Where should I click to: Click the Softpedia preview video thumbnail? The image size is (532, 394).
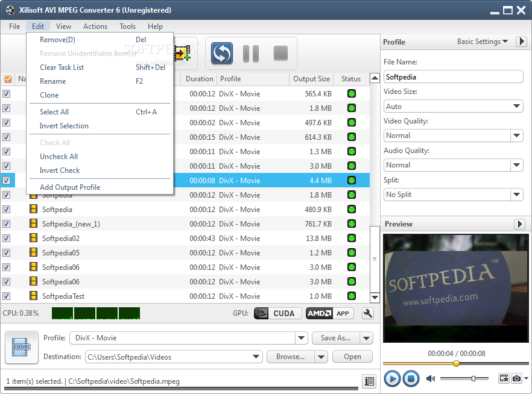(x=455, y=288)
